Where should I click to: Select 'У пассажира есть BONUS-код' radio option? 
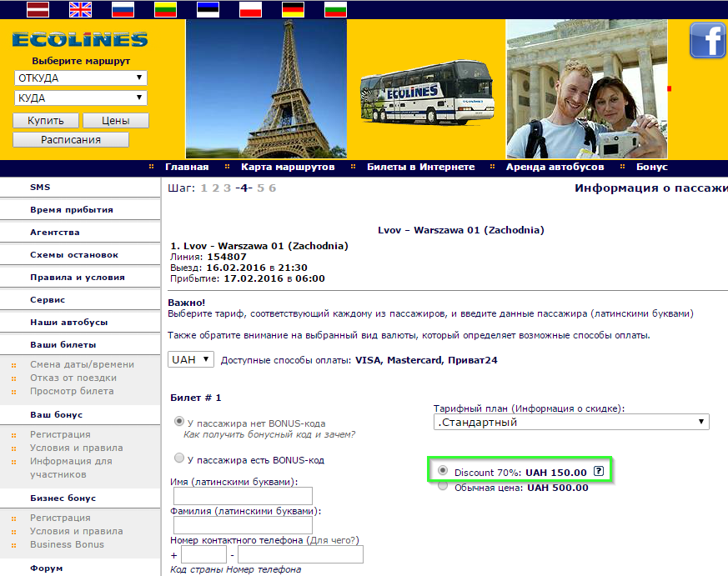(178, 458)
